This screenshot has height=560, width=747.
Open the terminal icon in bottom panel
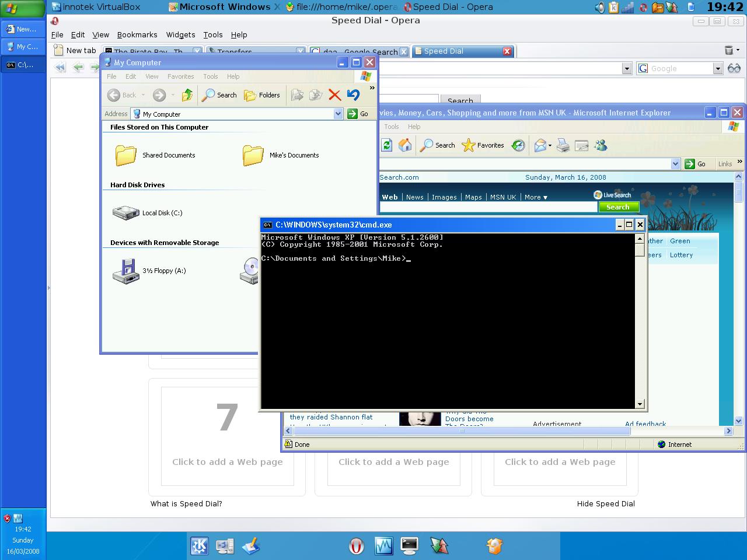pyautogui.click(x=410, y=546)
